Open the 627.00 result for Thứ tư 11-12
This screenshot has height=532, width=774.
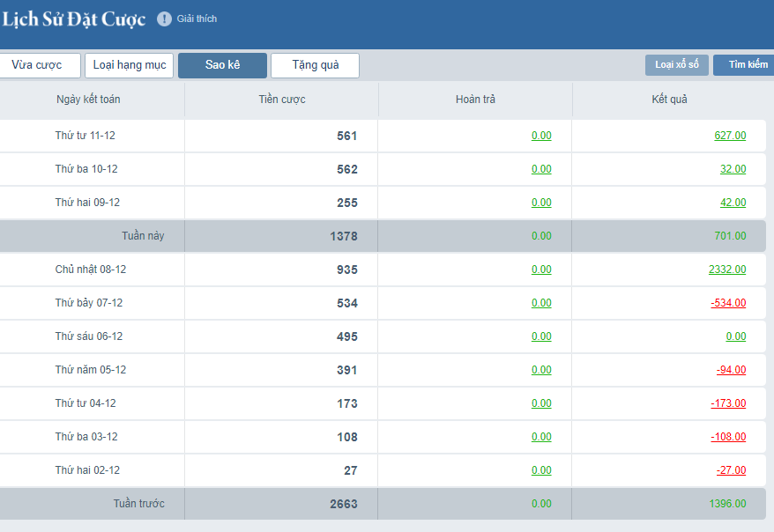pos(730,136)
